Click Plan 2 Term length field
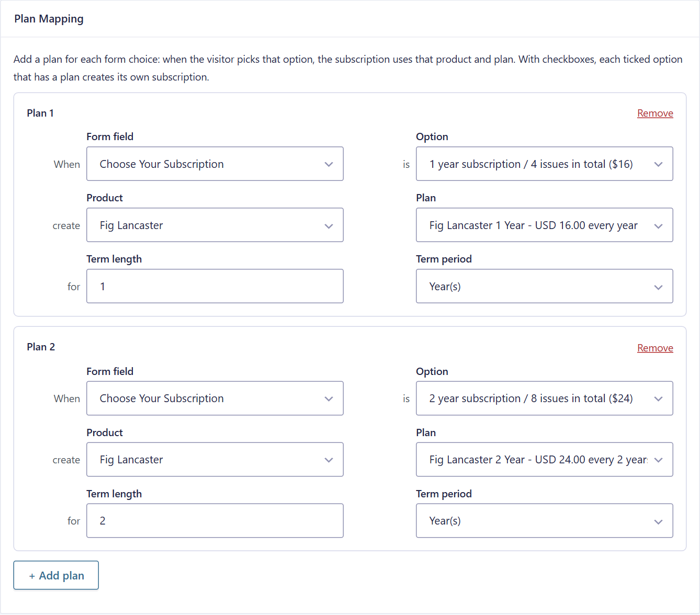Image resolution: width=700 pixels, height=615 pixels. click(x=215, y=521)
